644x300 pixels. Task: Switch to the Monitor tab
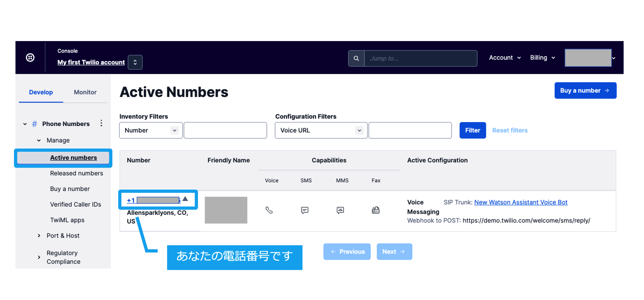click(x=85, y=92)
